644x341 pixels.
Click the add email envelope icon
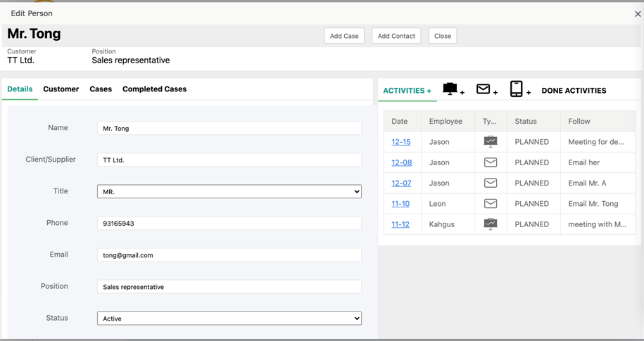(484, 89)
